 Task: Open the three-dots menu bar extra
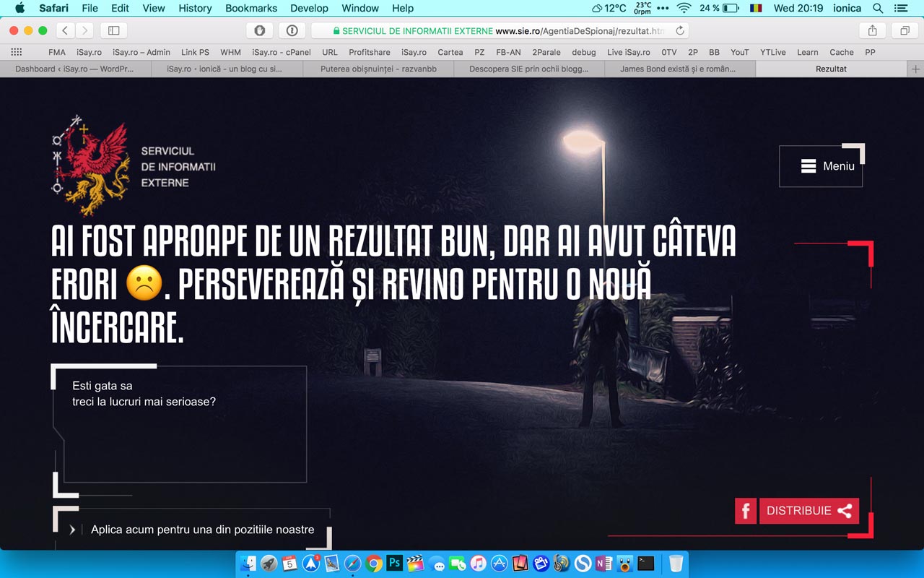663,8
